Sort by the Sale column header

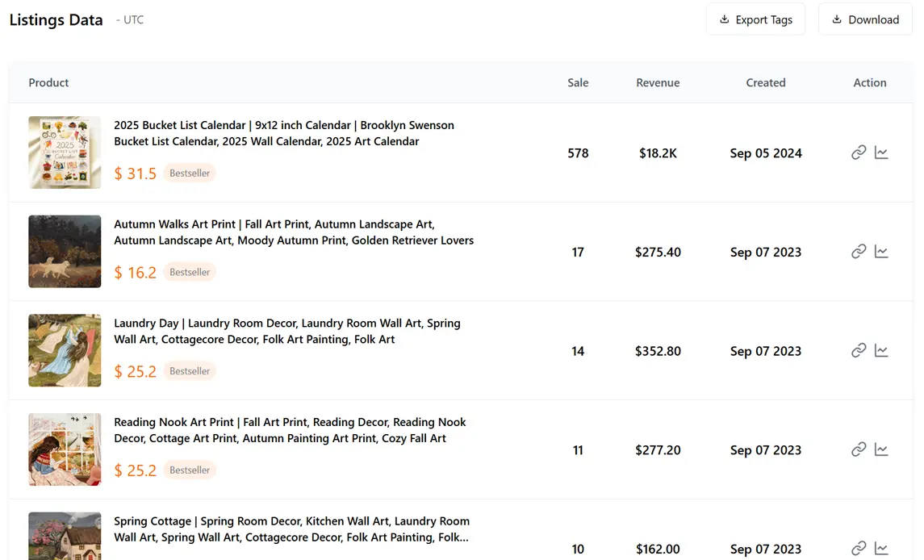[578, 82]
